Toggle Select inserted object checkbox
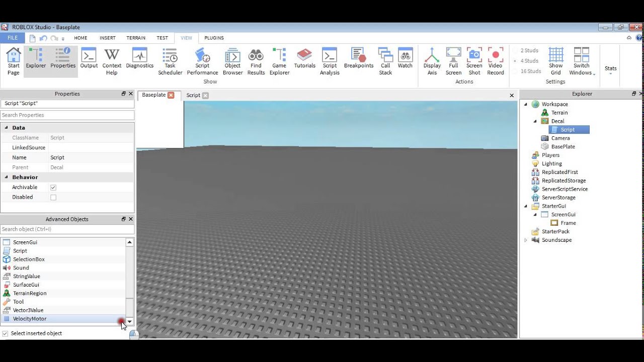 pos(5,333)
